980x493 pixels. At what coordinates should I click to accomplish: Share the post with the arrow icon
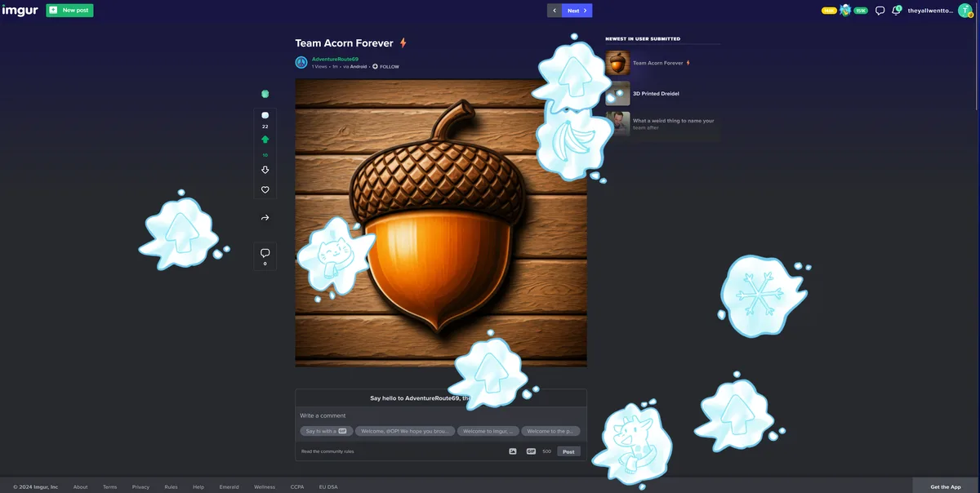tap(265, 218)
